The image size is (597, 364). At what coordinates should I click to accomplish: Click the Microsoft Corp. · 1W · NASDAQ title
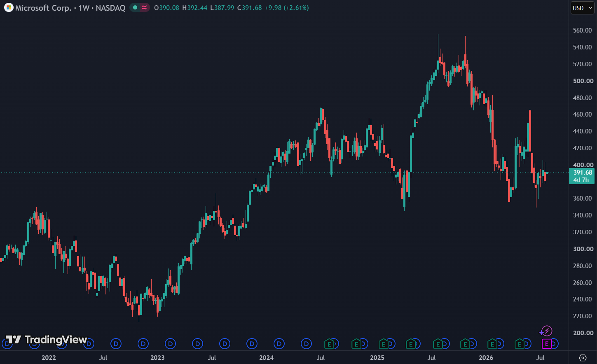tap(70, 8)
